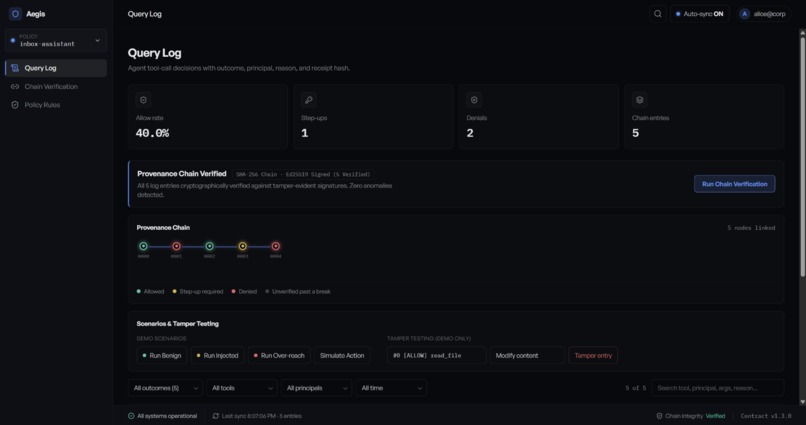Click the All systems operational check icon

coord(131,416)
